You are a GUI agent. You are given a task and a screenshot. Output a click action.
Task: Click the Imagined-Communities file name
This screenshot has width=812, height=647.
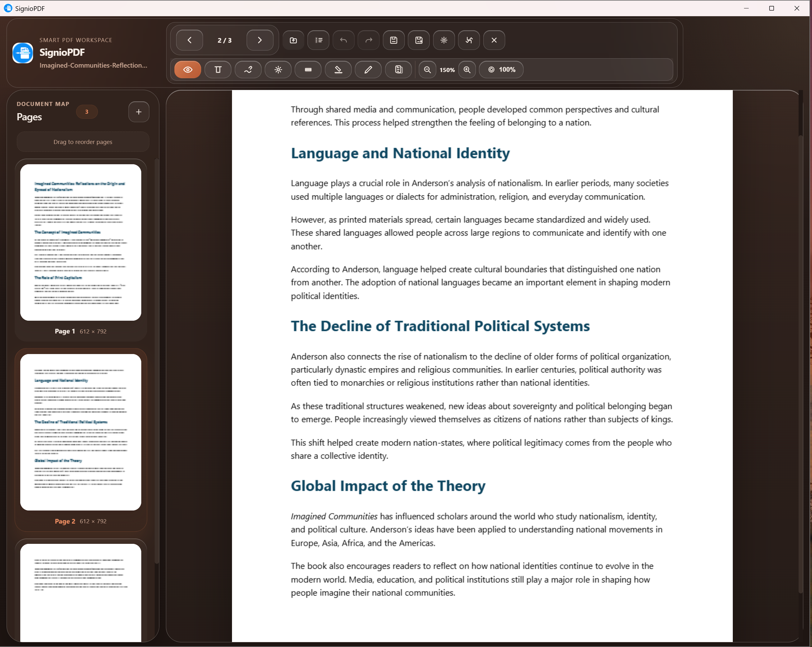click(94, 65)
